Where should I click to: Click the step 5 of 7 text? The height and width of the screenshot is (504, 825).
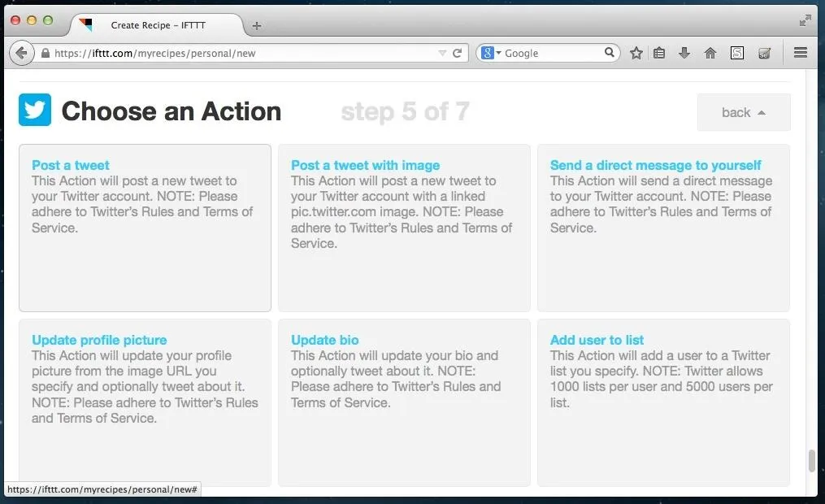click(405, 111)
